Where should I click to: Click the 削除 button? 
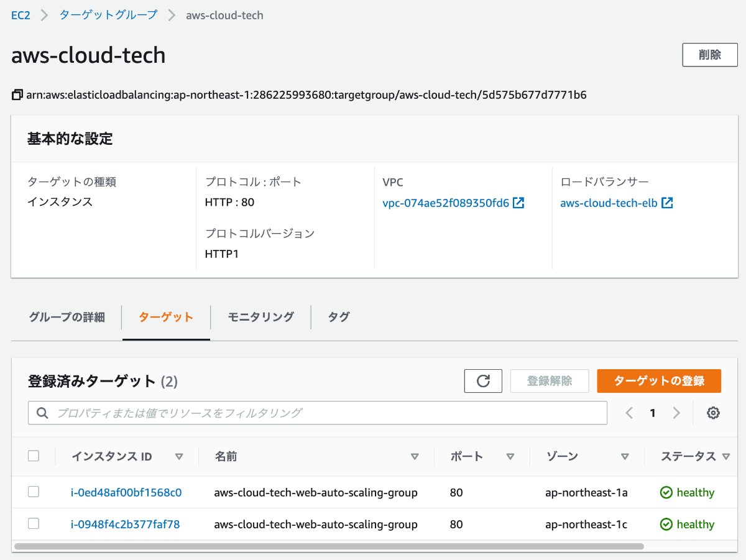(x=709, y=55)
